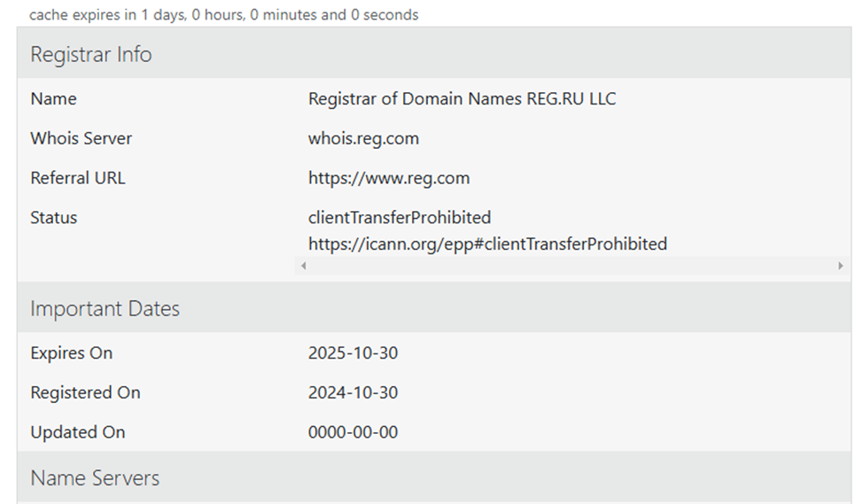Click the registration date 2024-10-30
Image resolution: width=863 pixels, height=504 pixels.
353,392
